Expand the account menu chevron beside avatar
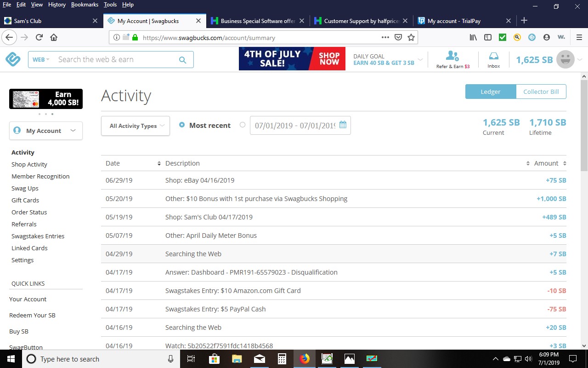Image resolution: width=588 pixels, height=368 pixels. [580, 59]
